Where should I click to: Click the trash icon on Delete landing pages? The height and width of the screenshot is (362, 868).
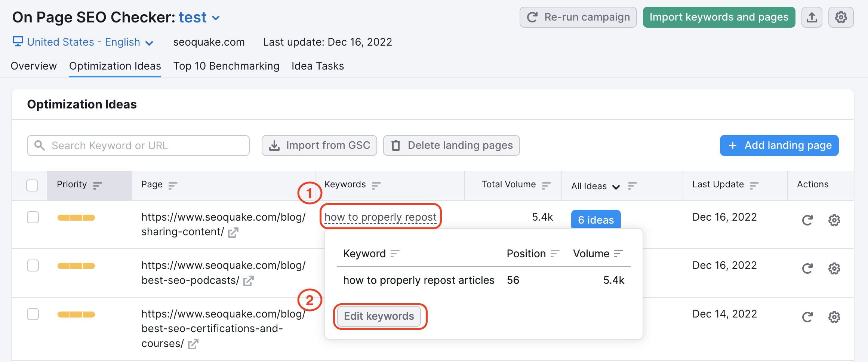[396, 145]
